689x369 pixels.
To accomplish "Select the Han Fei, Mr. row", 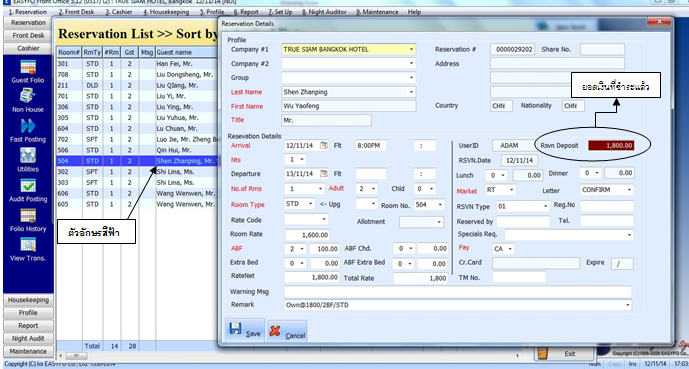I will 137,64.
